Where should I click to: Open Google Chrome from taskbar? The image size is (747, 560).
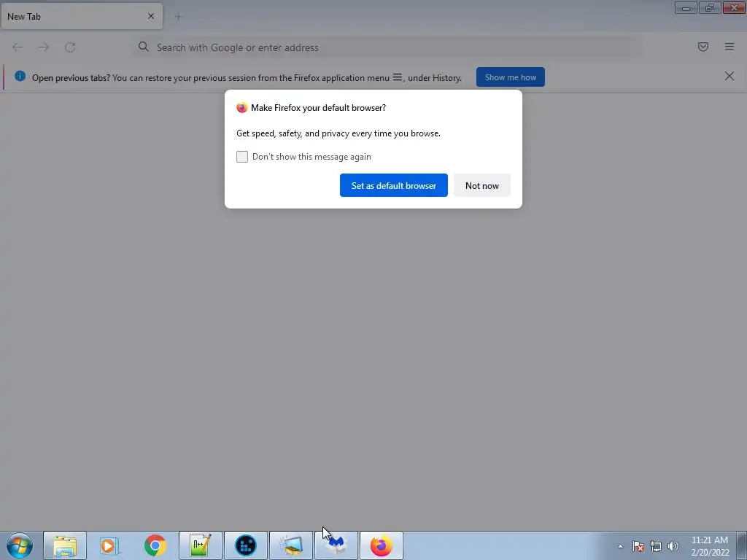[x=155, y=545]
